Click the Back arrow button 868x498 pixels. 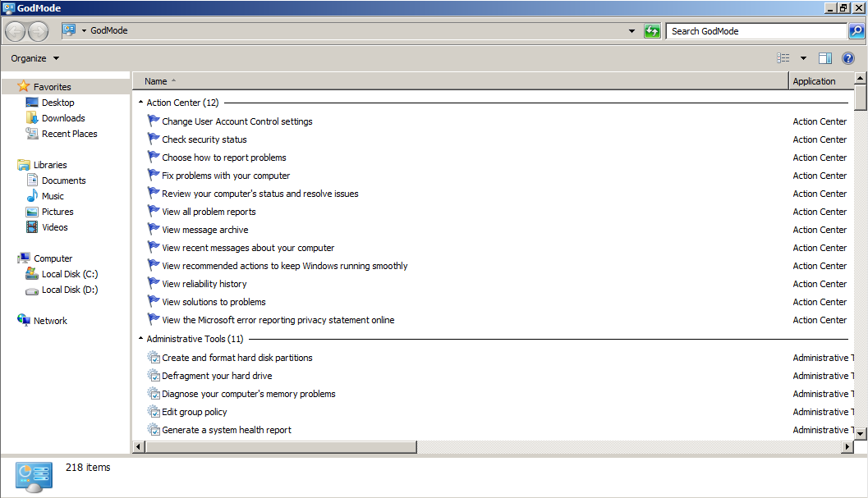pyautogui.click(x=16, y=31)
